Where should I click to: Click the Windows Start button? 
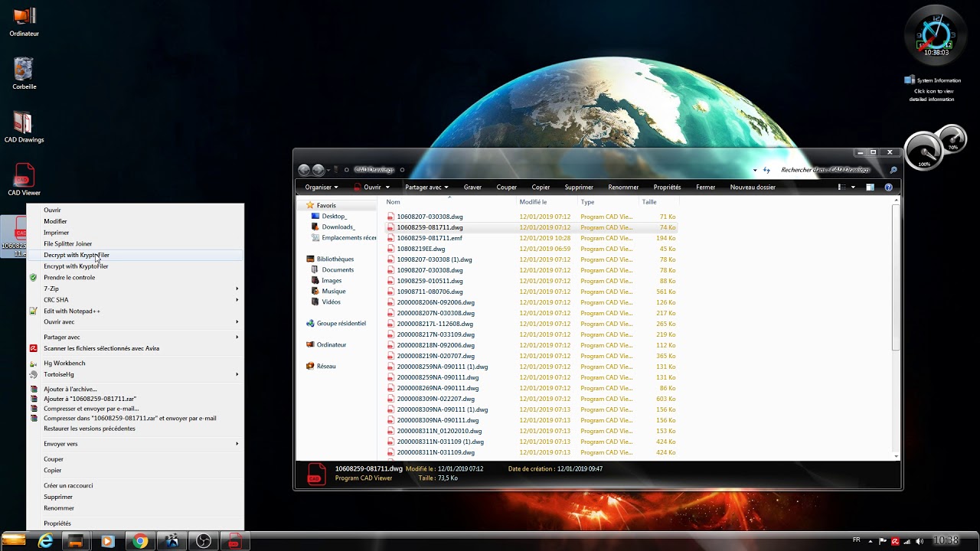point(13,540)
